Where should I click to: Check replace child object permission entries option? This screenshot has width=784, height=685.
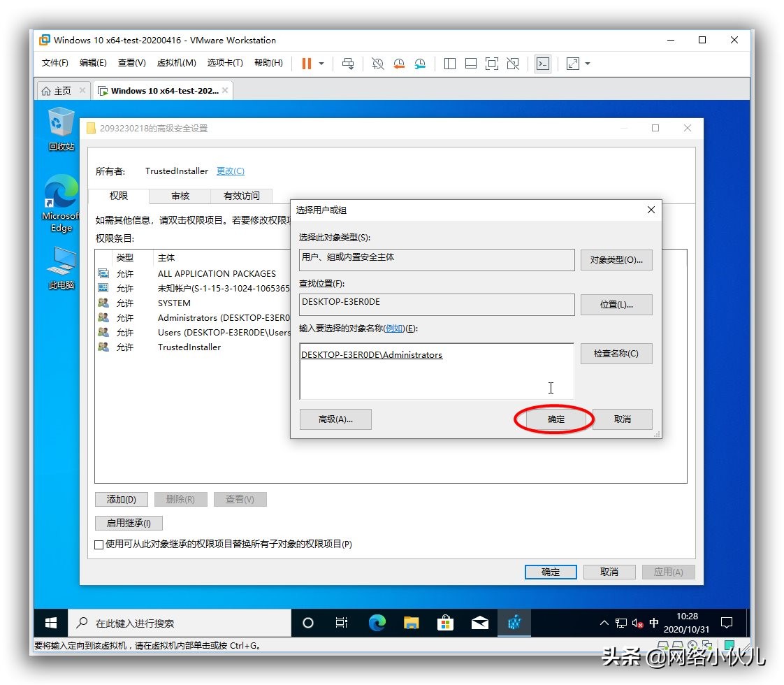[99, 545]
